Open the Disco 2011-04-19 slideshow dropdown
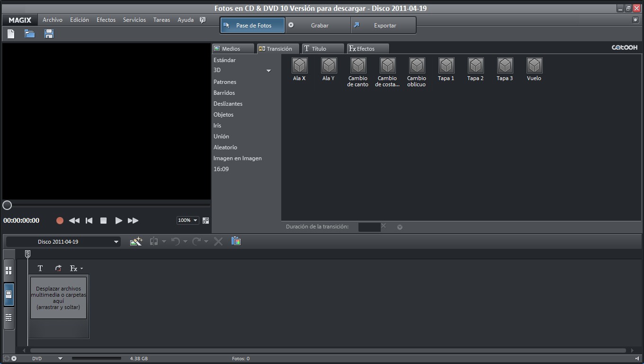The image size is (644, 364). [63, 242]
